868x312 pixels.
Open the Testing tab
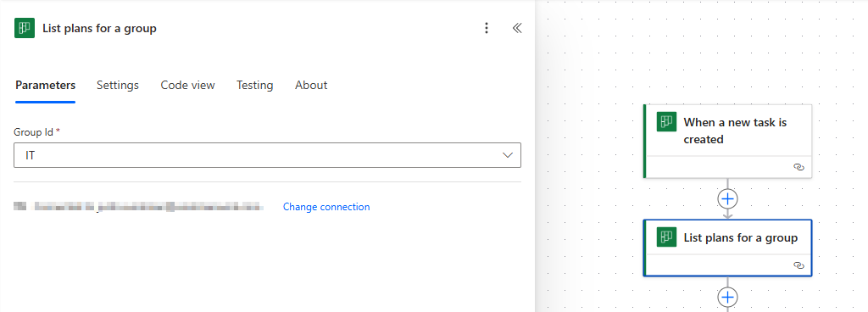click(254, 85)
